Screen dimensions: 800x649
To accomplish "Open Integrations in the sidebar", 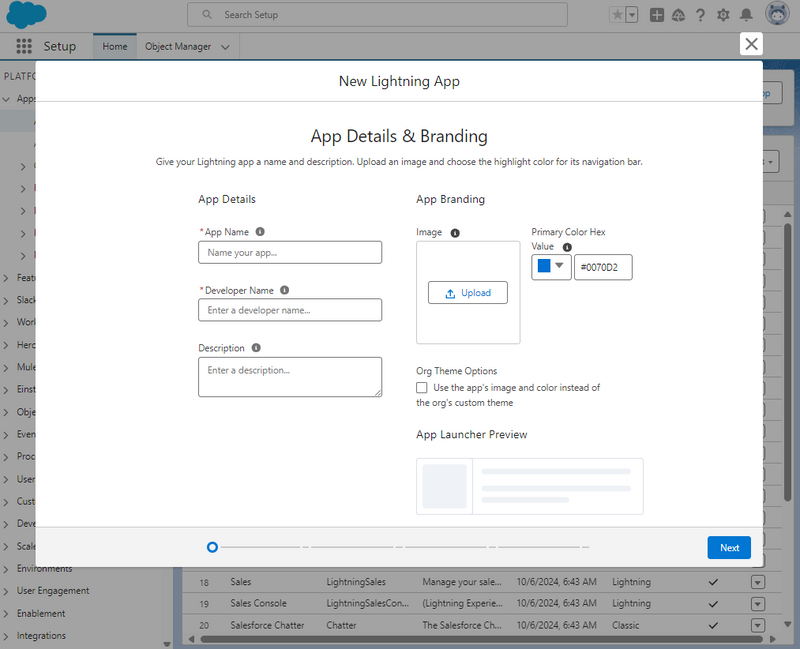I will tap(41, 636).
